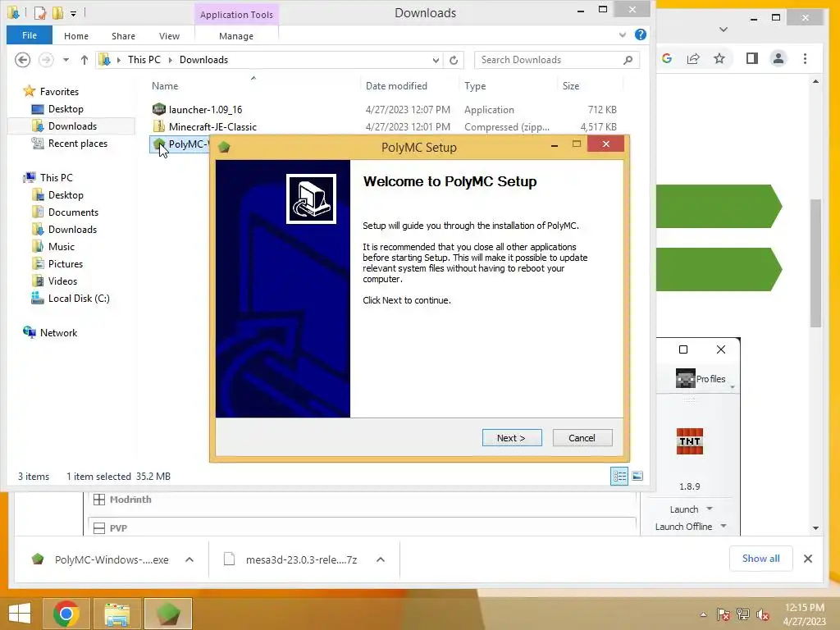Select Favorites star in navigation pane
Viewport: 840px width, 630px height.
[30, 91]
